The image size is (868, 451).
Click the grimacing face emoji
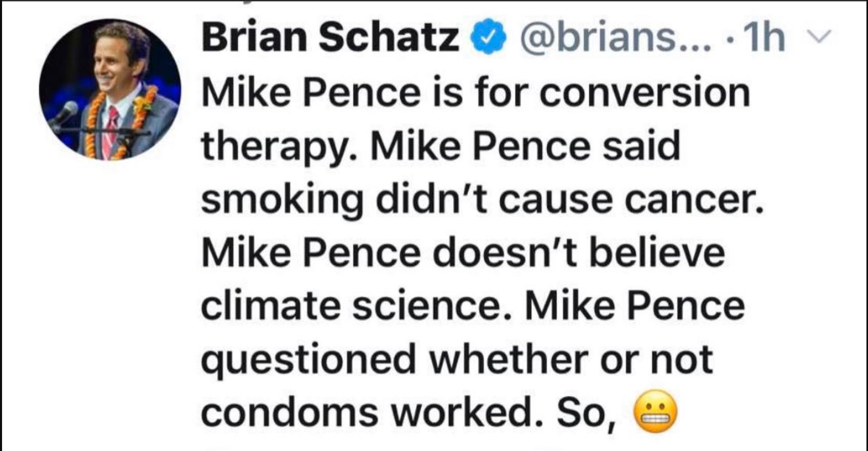point(655,412)
